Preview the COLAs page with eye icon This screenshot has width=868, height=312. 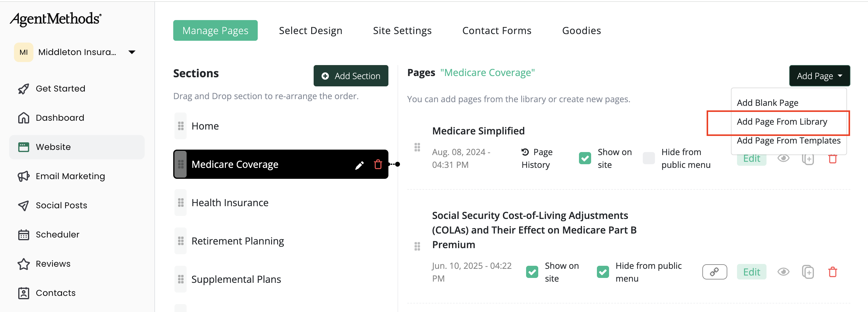pyautogui.click(x=783, y=272)
